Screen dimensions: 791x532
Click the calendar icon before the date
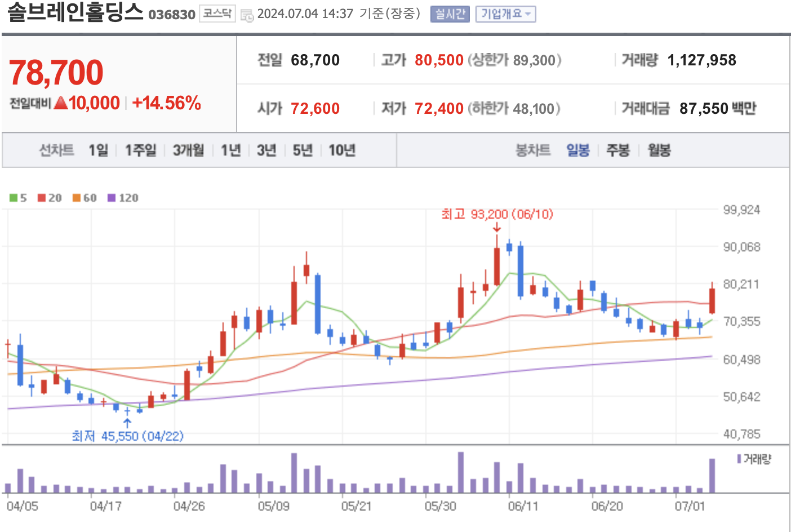click(x=247, y=15)
